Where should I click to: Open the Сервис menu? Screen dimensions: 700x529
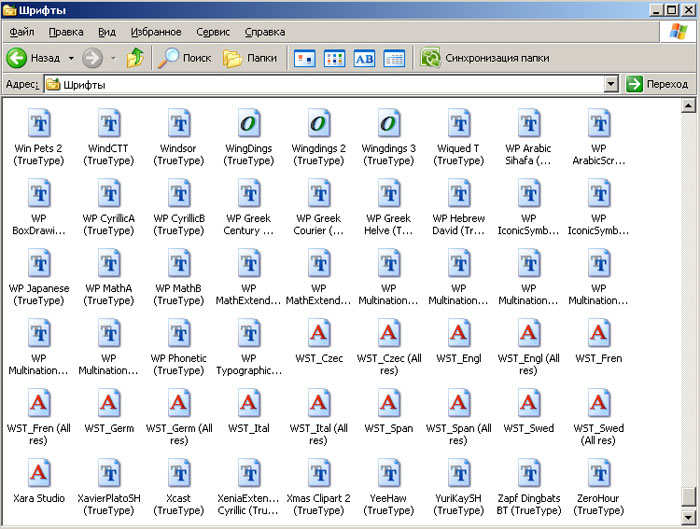[212, 32]
